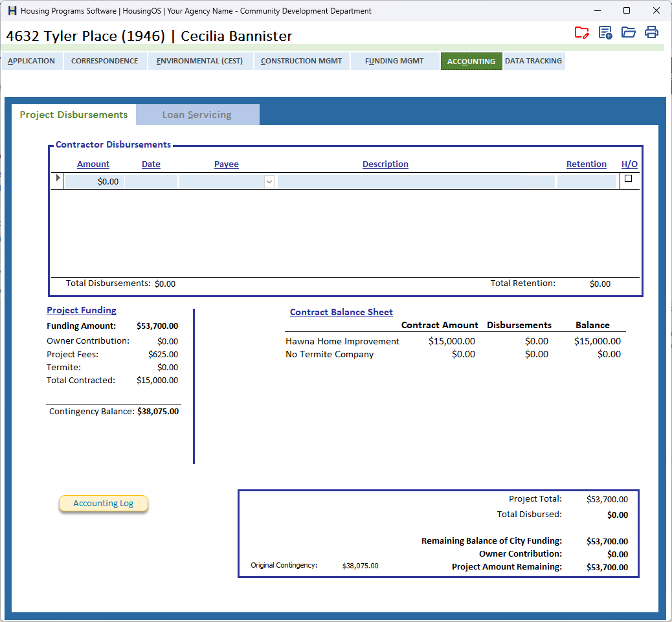
Task: Click the Project Fees $625.00 value
Action: (x=163, y=354)
